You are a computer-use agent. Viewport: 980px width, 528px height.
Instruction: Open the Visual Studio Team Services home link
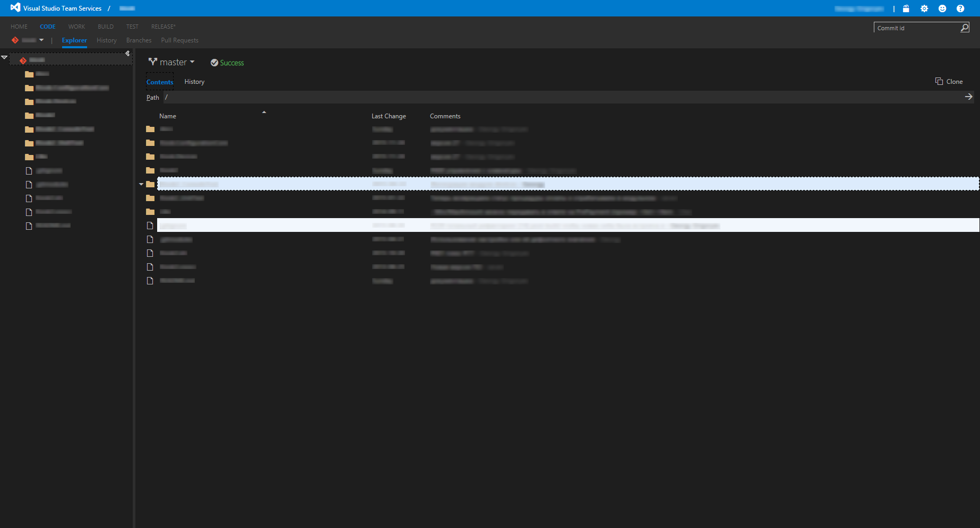(x=62, y=8)
